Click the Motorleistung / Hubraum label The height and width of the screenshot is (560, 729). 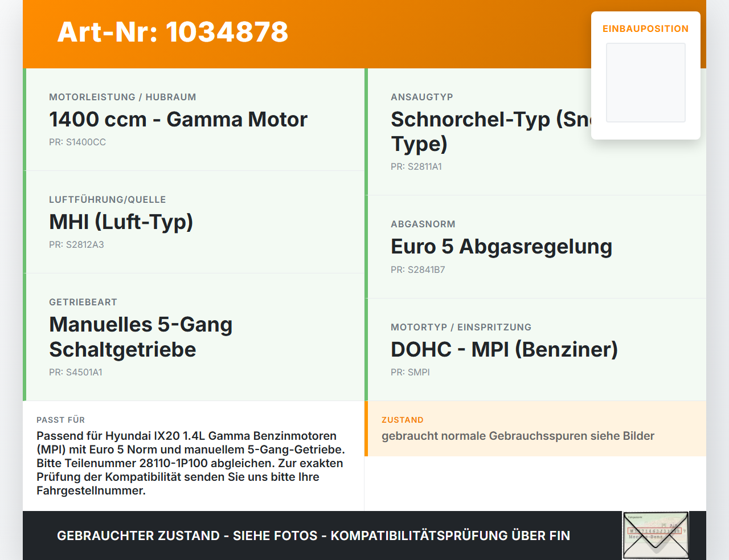[x=122, y=97]
